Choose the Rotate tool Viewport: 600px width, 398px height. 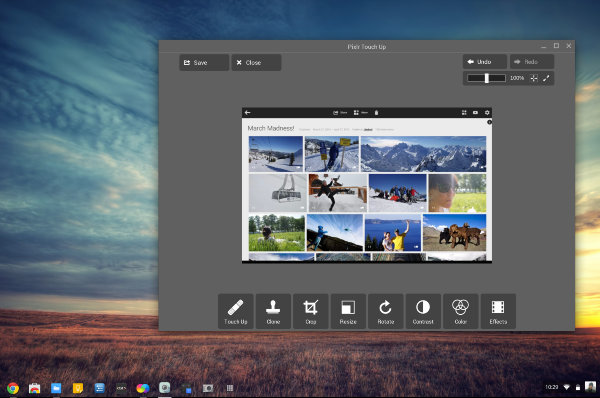[386, 311]
